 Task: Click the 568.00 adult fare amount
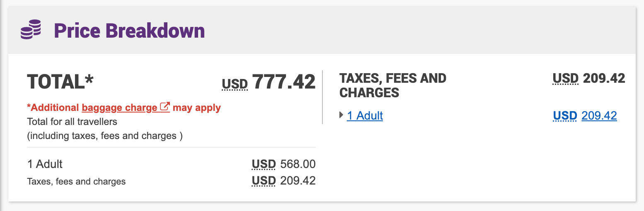[x=298, y=164]
